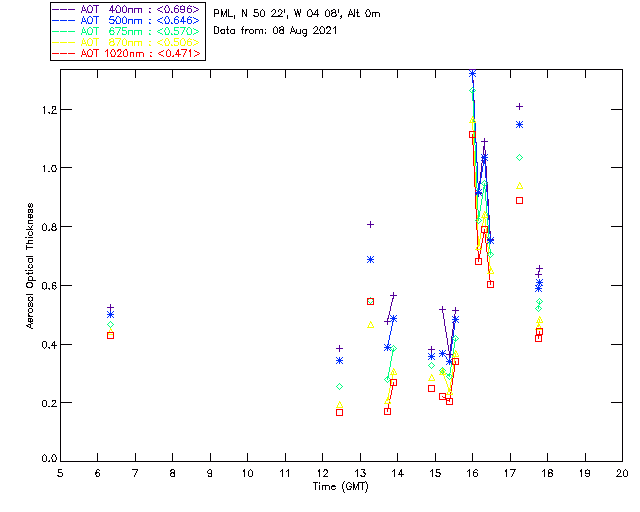
Task: Click the green diamond marker near time 12.5
Action: coord(340,386)
